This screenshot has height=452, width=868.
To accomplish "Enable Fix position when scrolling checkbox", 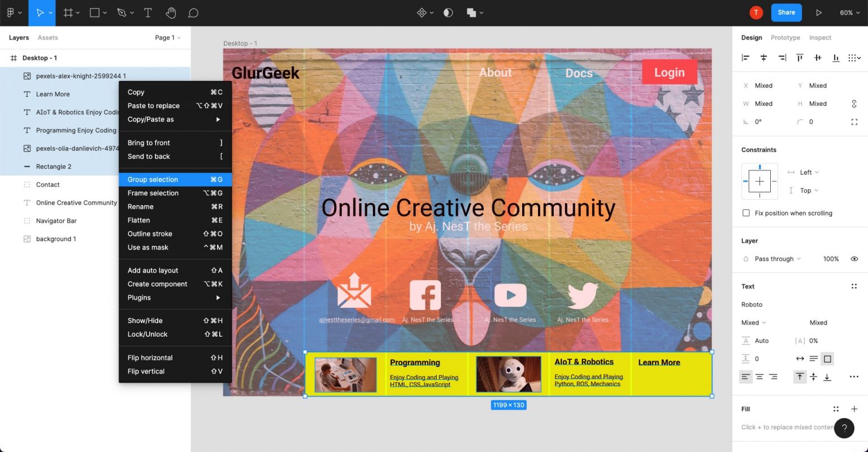I will 746,213.
